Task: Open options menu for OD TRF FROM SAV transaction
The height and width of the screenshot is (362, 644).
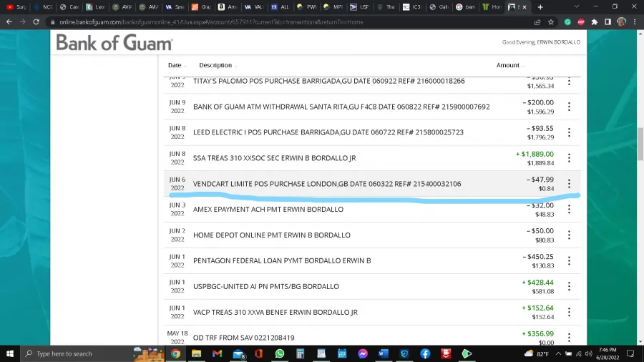Action: pos(569,338)
